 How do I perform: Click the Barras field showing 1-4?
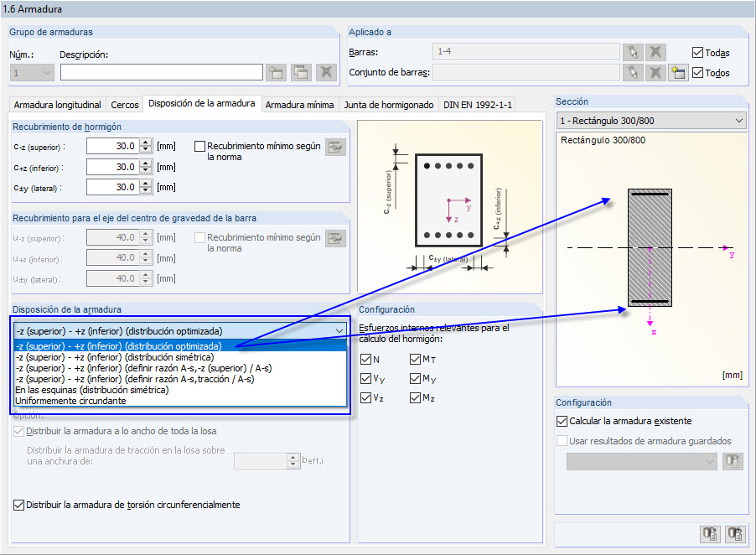[x=526, y=52]
